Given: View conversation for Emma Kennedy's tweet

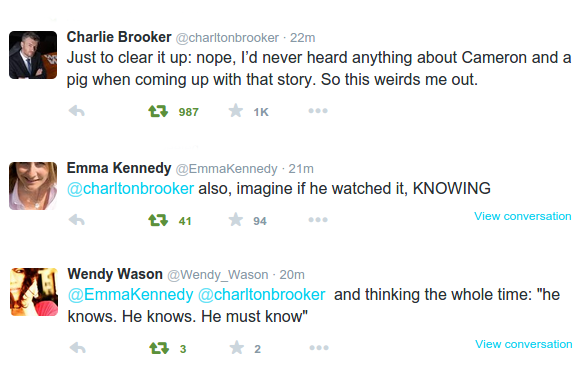Looking at the screenshot, I should pyautogui.click(x=522, y=216).
